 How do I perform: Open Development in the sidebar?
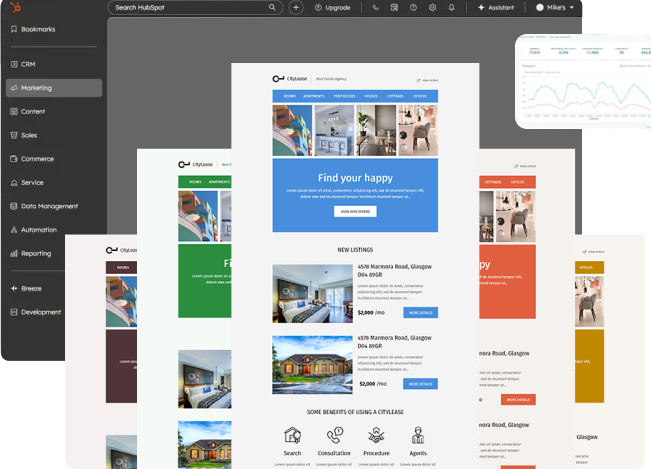coord(37,312)
